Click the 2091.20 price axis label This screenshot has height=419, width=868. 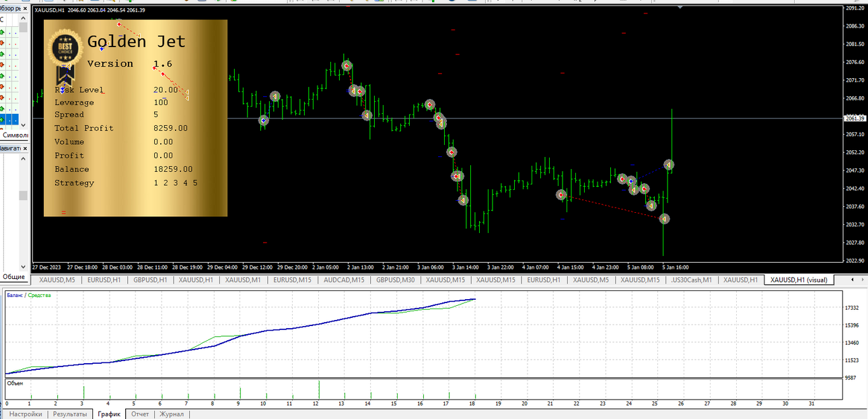pyautogui.click(x=855, y=8)
